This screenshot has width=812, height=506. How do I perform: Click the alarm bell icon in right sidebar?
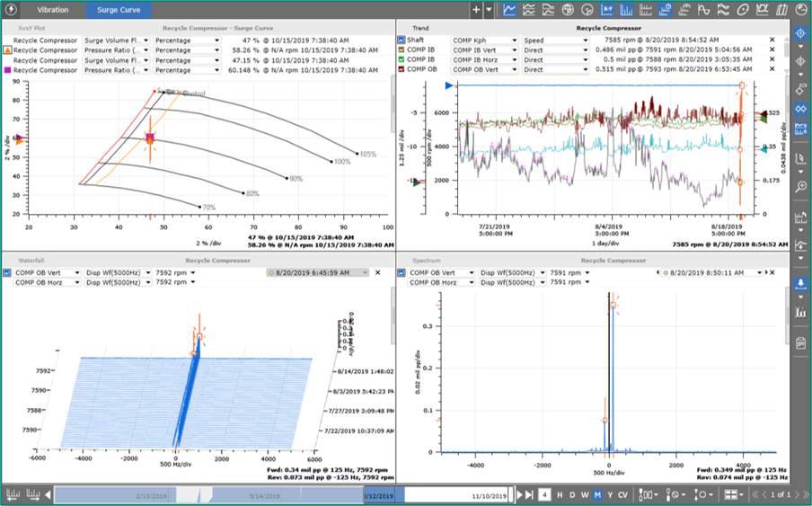tap(800, 284)
